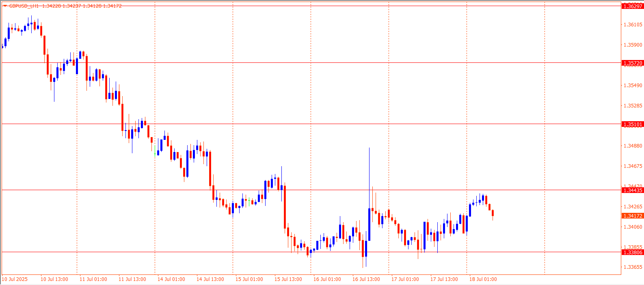Image resolution: width=644 pixels, height=285 pixels.
Task: Click the 1.34675 price scale value
Action: click(x=633, y=166)
